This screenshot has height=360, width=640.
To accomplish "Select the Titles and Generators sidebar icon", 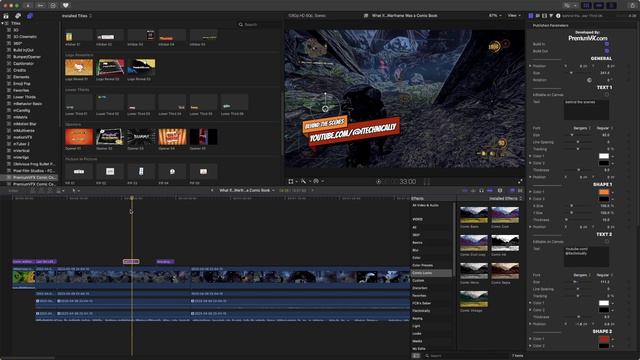I will coord(30,16).
